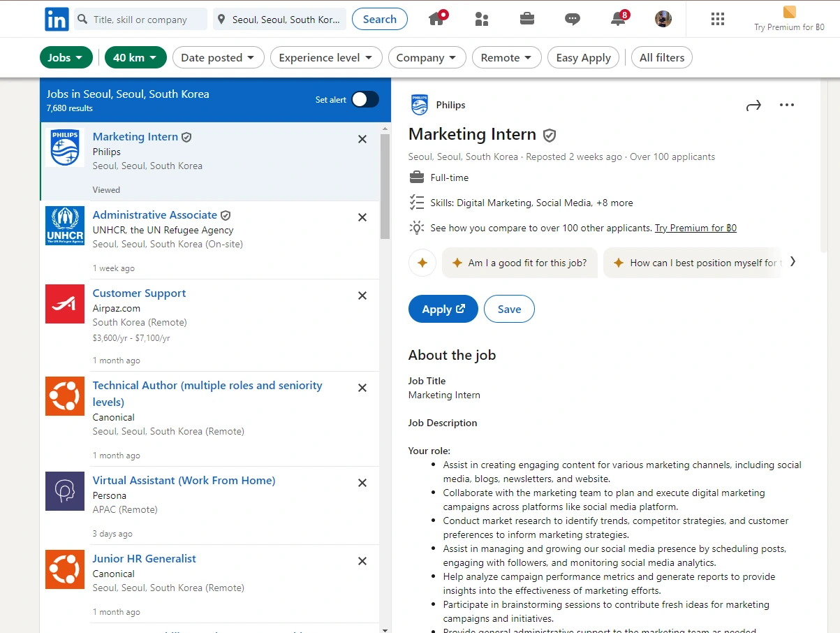Open the Messaging chat bubble icon
Screen dimensions: 840x633
[573, 19]
